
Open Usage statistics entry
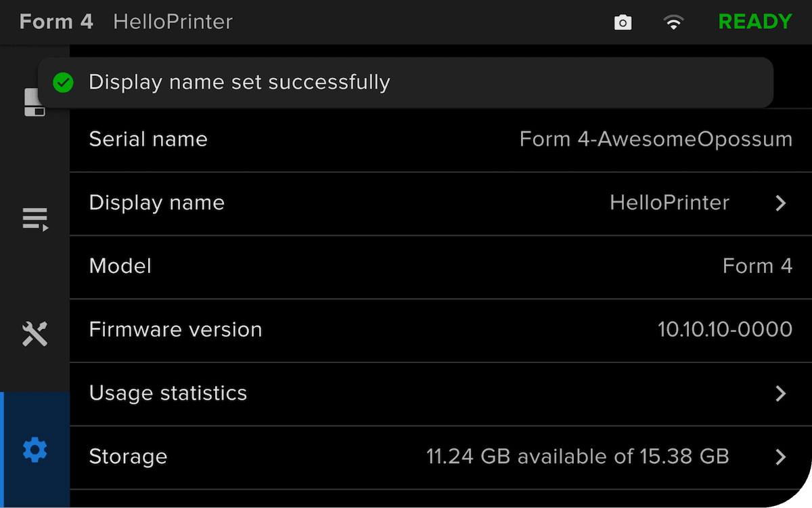441,394
